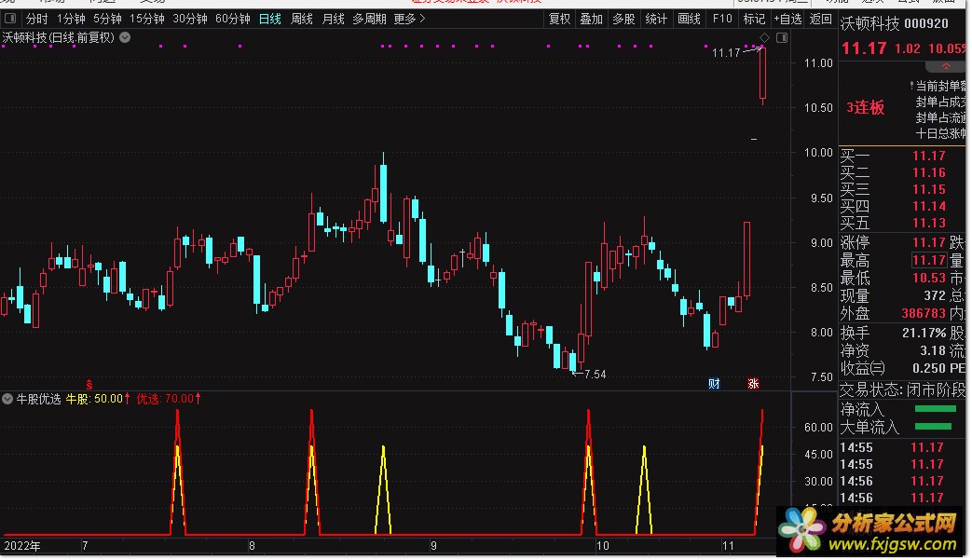The width and height of the screenshot is (972, 560).
Task: Select the 周线 weekly period tab
Action: pyautogui.click(x=301, y=19)
